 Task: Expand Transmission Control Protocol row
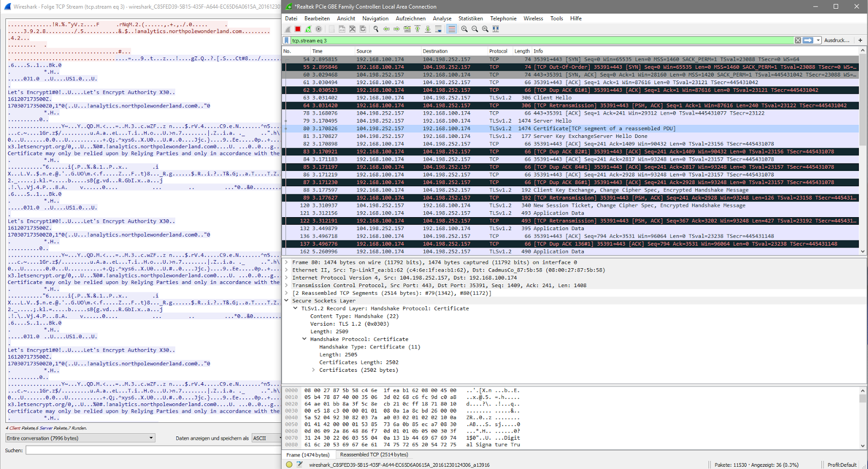coord(286,285)
